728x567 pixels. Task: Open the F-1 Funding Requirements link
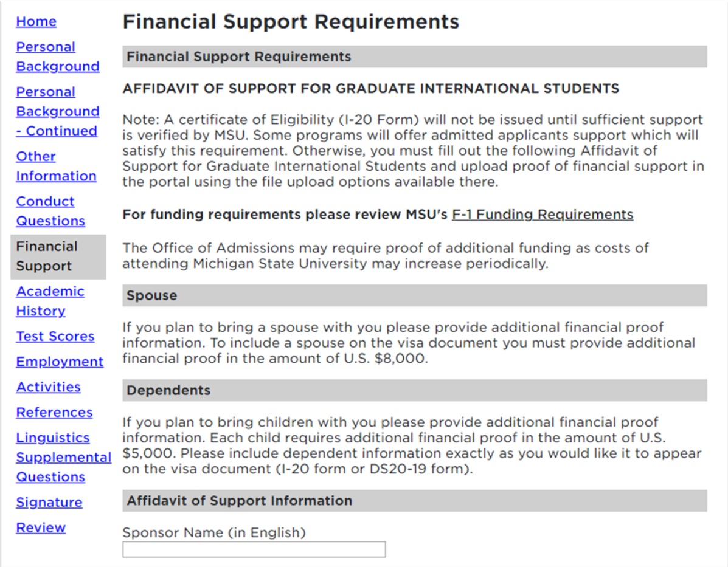point(543,214)
